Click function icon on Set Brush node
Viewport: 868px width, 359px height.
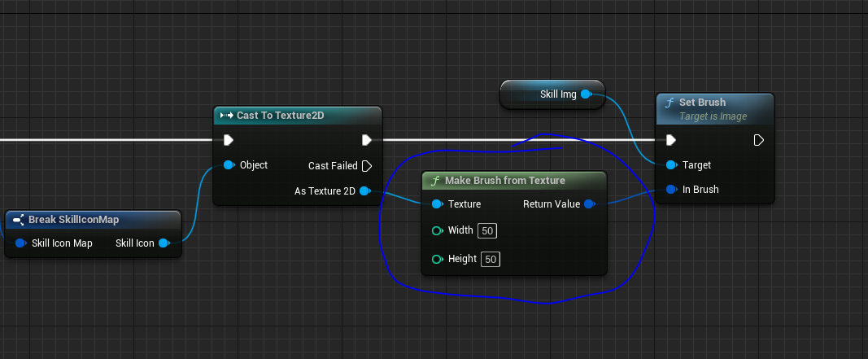coord(670,103)
